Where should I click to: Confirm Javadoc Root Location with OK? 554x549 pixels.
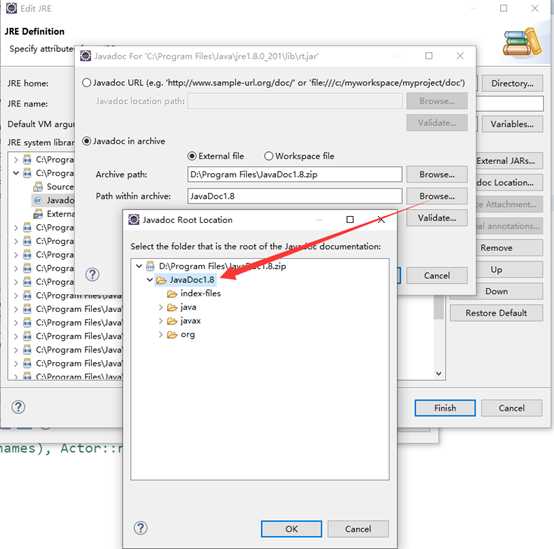291,529
